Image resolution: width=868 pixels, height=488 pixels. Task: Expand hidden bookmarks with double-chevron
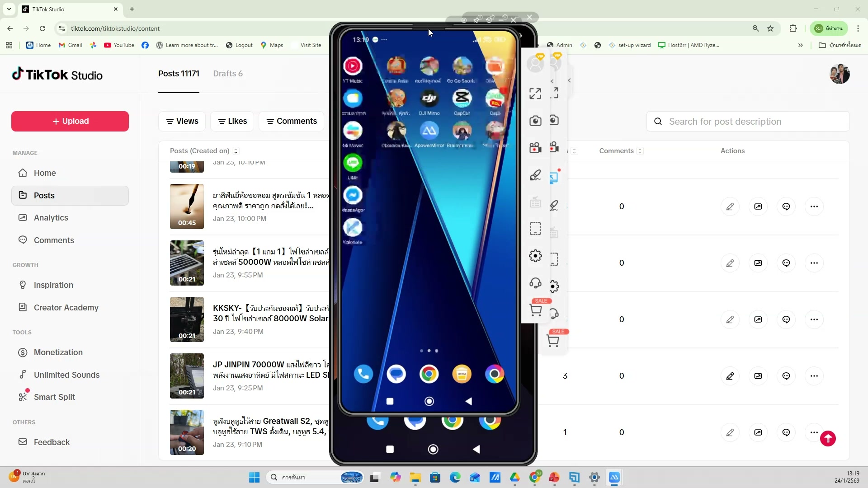click(x=800, y=45)
